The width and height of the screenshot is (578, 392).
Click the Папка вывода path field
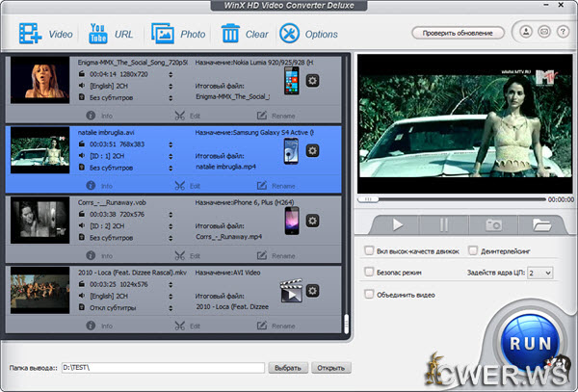click(x=162, y=367)
